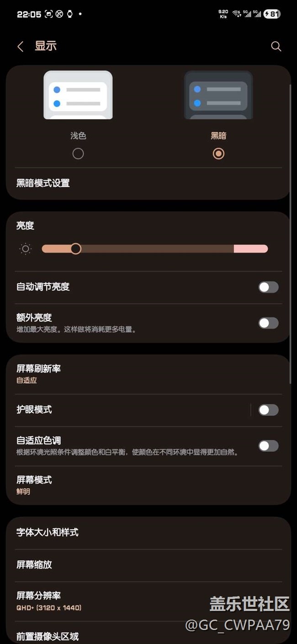Viewport: 297px width, 644px height.
Task: Tap the Wi-Fi status icon
Action: tap(236, 14)
